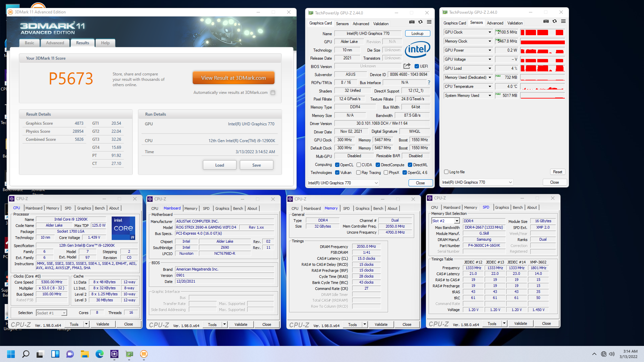This screenshot has width=644, height=362.
Task: Open GPU Load sensor dropdown
Action: click(490, 68)
